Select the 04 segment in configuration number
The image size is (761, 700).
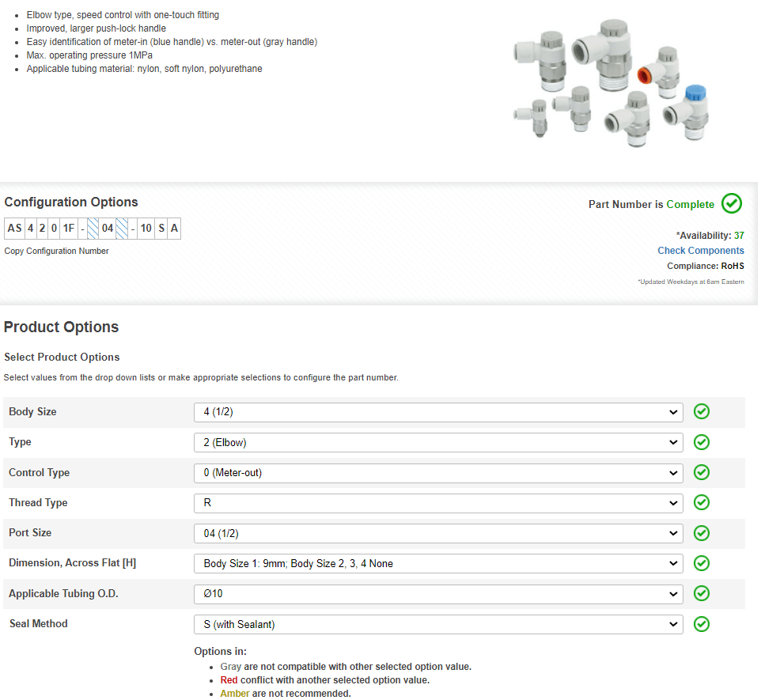click(108, 229)
